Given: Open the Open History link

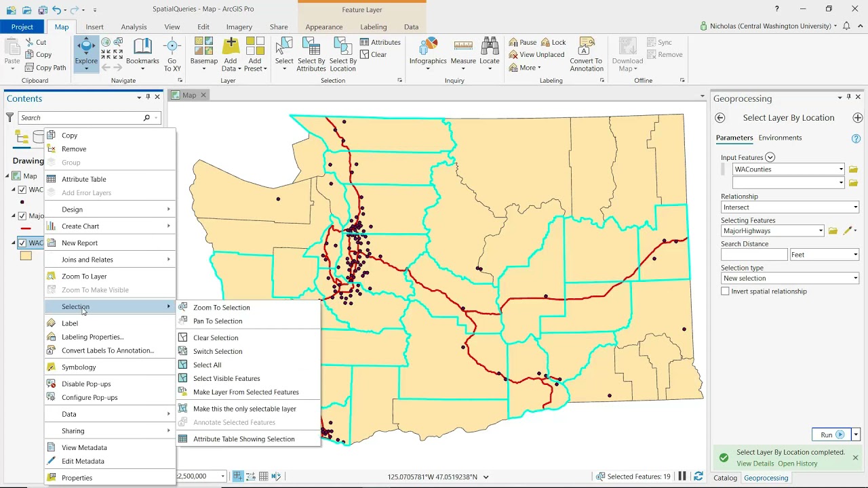Looking at the screenshot, I should pyautogui.click(x=797, y=464).
